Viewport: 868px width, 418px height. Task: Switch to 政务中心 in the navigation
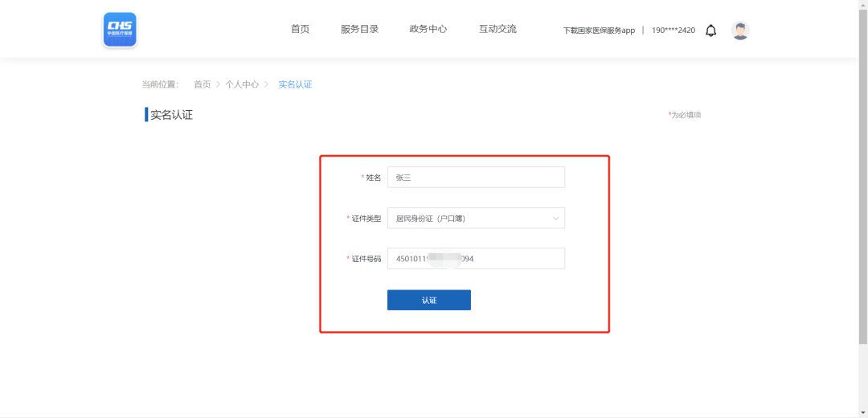428,29
